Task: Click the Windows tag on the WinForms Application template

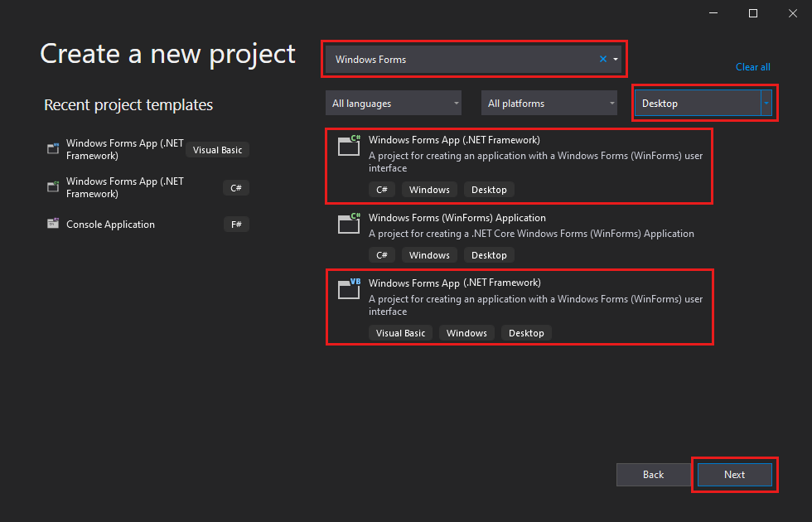Action: click(428, 254)
